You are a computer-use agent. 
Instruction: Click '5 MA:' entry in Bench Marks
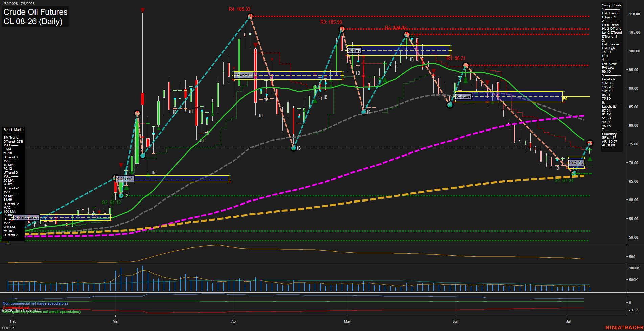pos(8,149)
